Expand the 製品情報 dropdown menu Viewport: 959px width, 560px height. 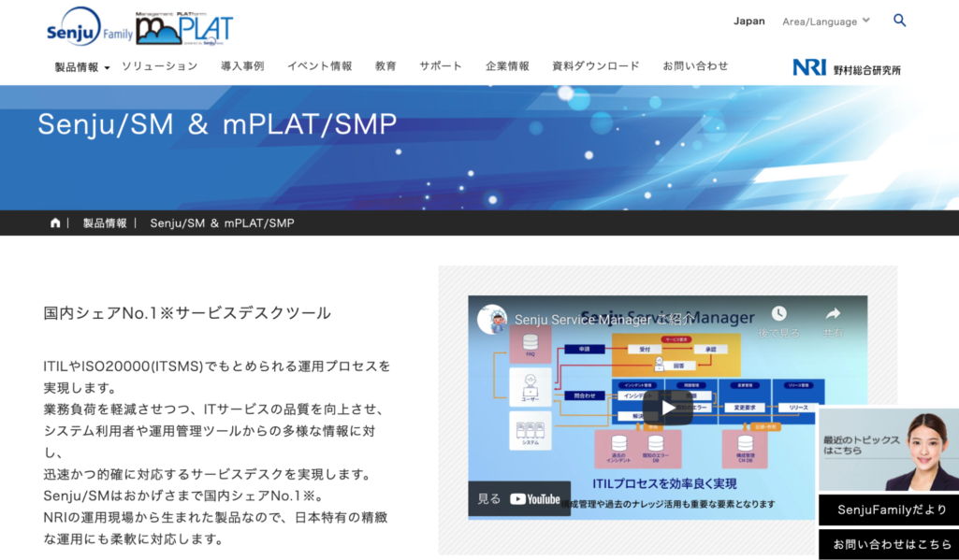(x=81, y=67)
